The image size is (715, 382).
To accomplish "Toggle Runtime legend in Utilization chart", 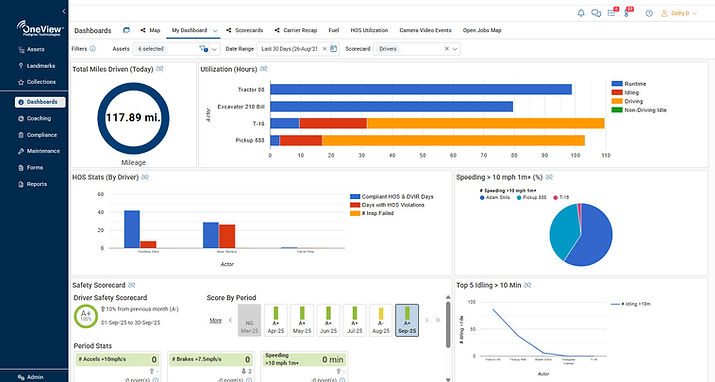I will (629, 84).
